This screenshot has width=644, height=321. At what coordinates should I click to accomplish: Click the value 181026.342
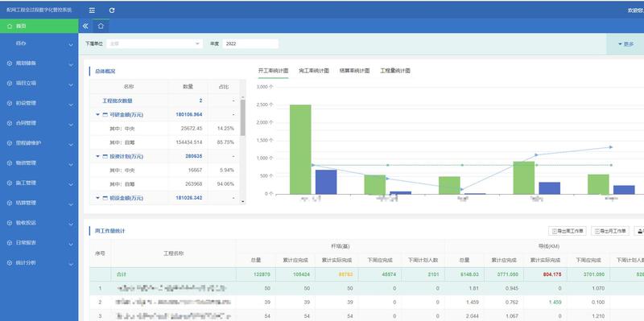click(x=189, y=198)
